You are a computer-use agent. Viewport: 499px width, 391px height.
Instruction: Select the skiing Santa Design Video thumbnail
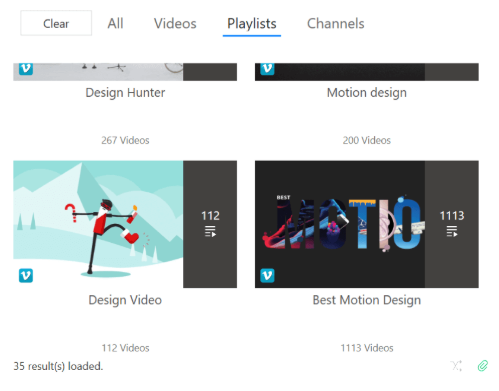click(98, 224)
